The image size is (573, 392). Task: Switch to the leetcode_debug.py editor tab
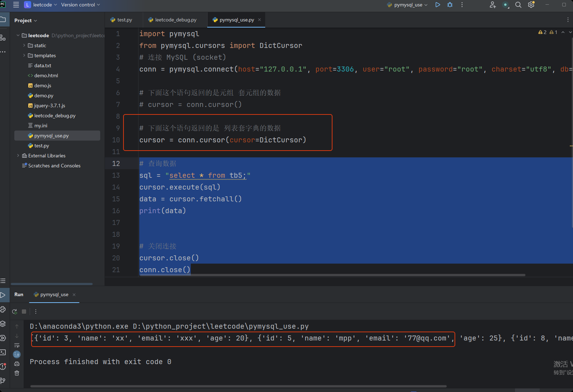click(173, 20)
